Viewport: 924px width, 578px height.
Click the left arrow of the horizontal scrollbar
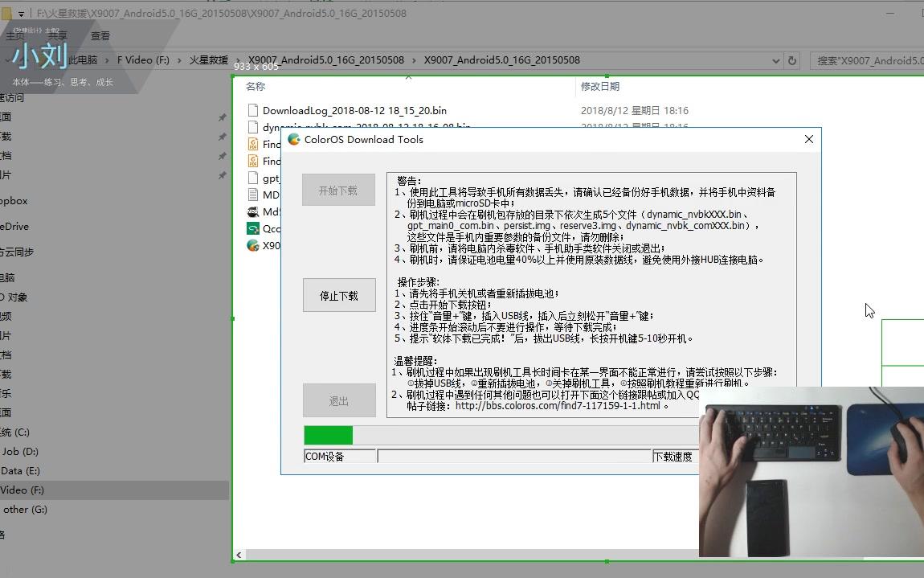[x=239, y=555]
